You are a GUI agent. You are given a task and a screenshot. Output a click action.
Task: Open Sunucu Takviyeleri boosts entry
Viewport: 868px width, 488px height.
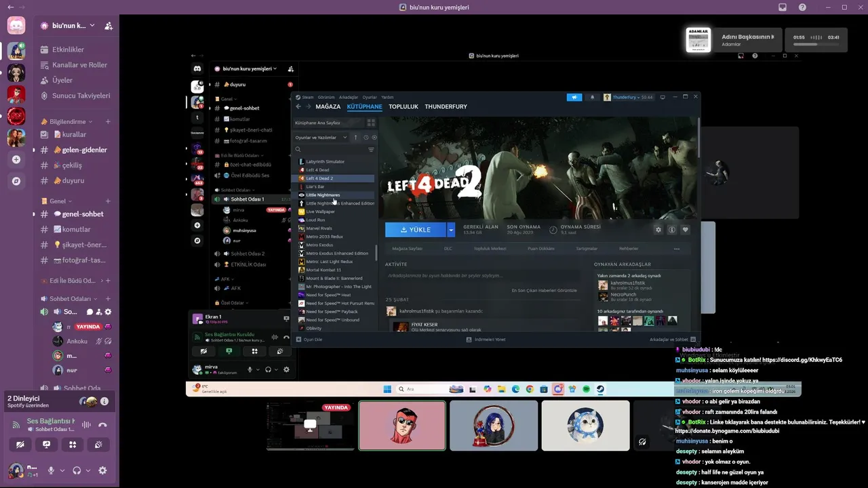(75, 96)
